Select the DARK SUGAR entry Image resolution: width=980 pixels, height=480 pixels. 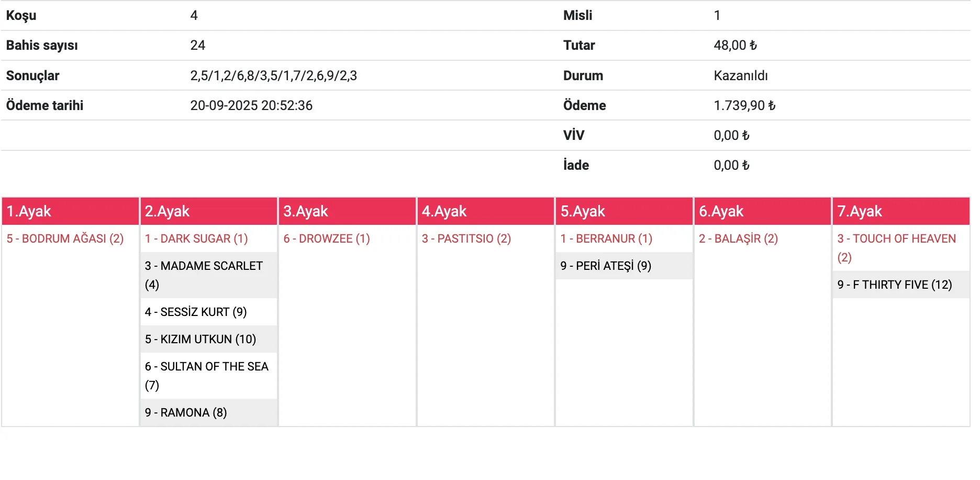click(x=196, y=239)
